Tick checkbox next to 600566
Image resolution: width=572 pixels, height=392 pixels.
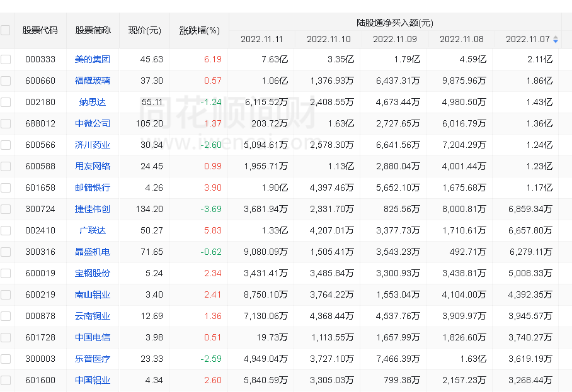(6, 145)
